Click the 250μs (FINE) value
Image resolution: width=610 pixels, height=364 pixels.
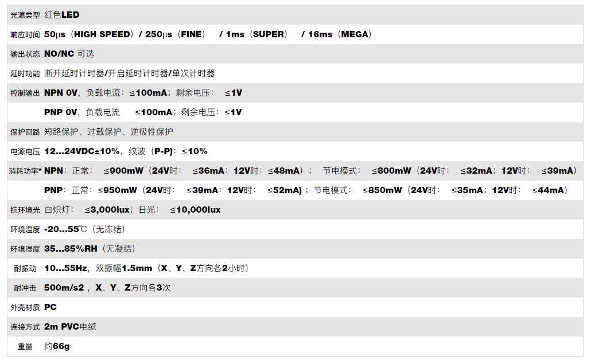pos(175,34)
